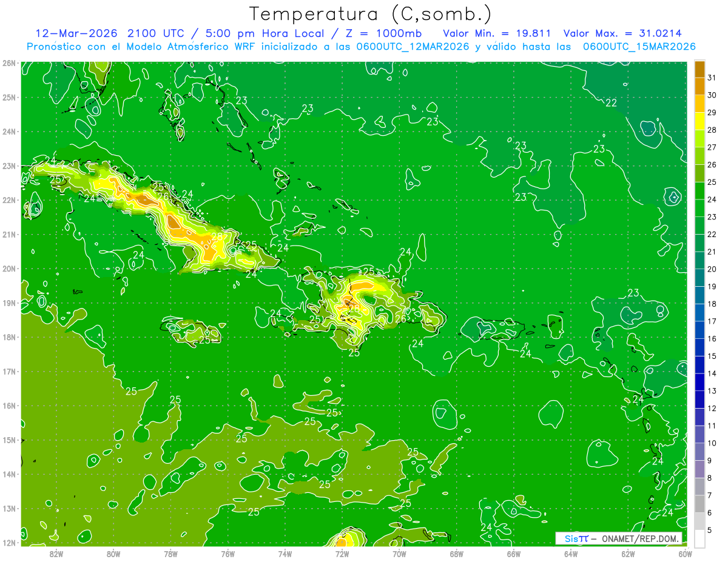
Task: Click the valid-until time '0600UTC_15MAR2026'
Action: tap(639, 47)
